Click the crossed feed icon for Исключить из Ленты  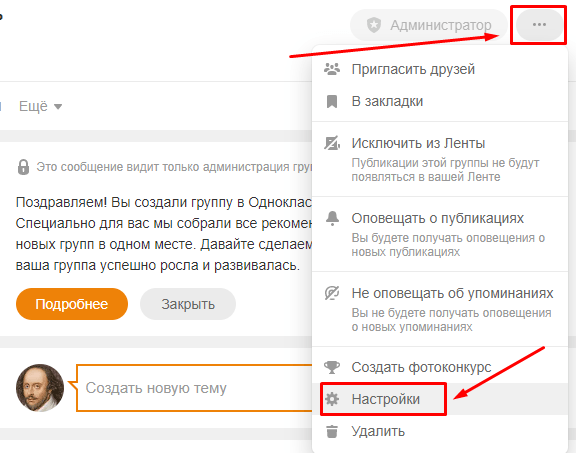coord(332,143)
